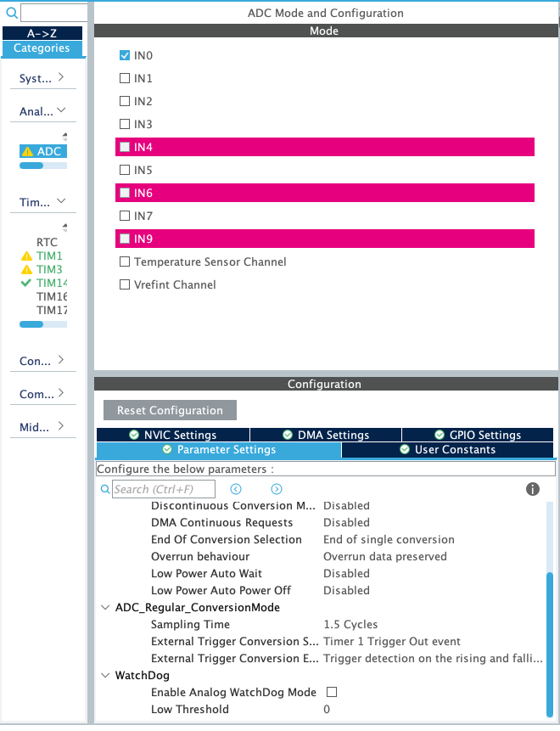Check Enable Analog WatchDog Mode box

click(332, 692)
